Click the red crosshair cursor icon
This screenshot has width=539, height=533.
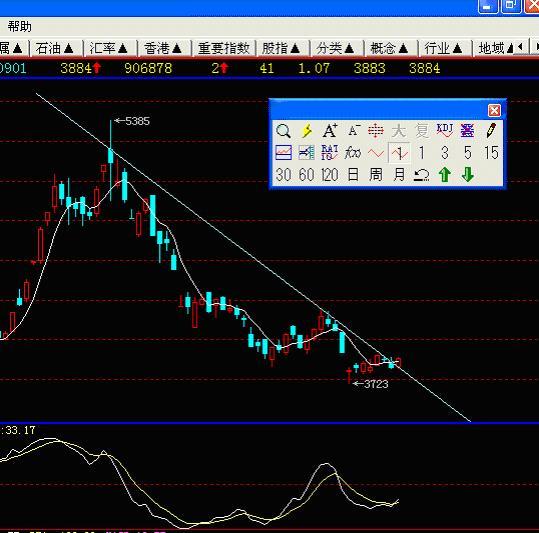(x=376, y=131)
